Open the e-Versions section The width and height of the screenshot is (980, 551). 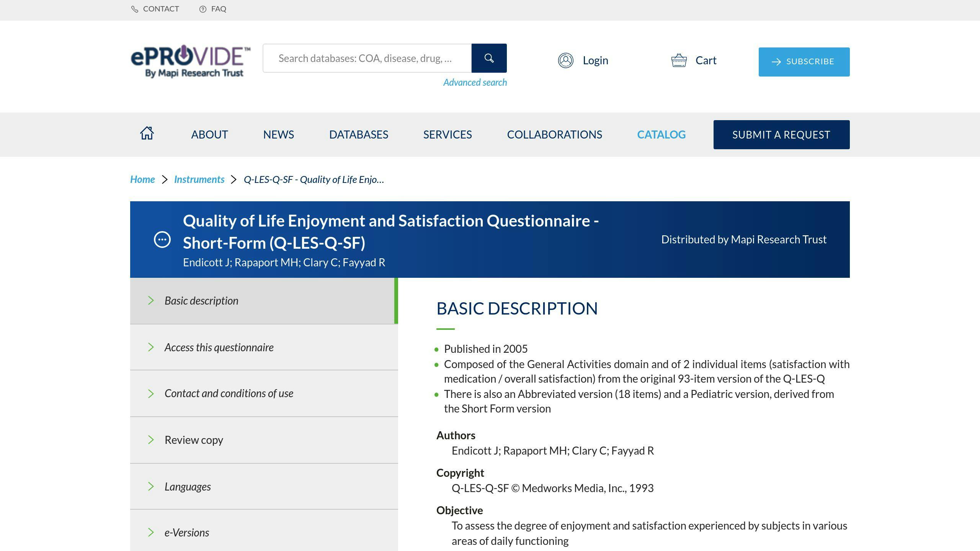(264, 531)
